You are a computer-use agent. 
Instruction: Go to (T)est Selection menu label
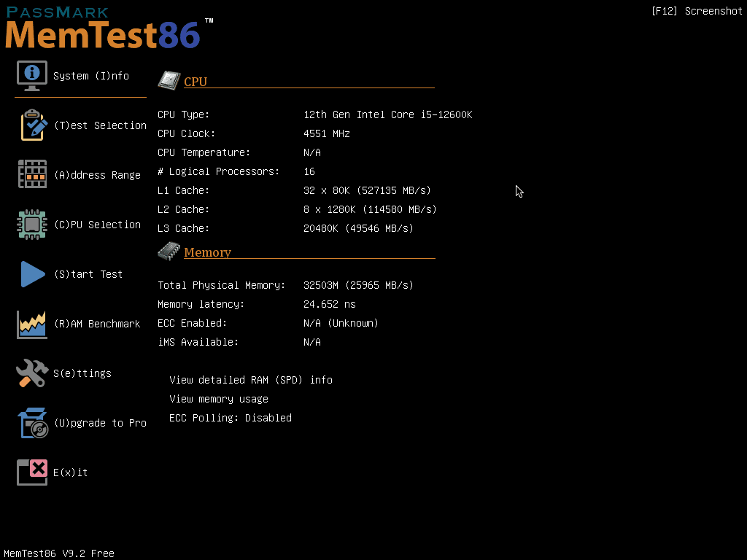[100, 125]
